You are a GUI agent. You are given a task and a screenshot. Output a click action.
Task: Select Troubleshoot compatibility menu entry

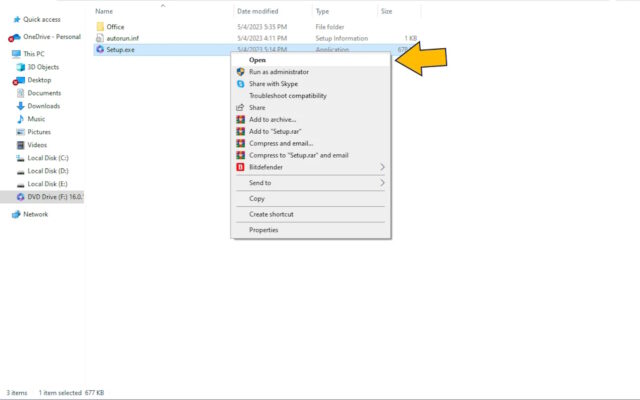[288, 96]
